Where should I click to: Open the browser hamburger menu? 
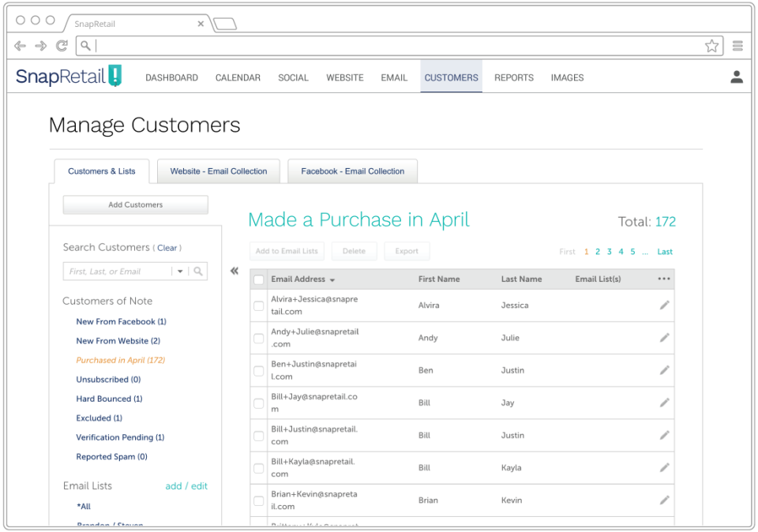coord(737,46)
